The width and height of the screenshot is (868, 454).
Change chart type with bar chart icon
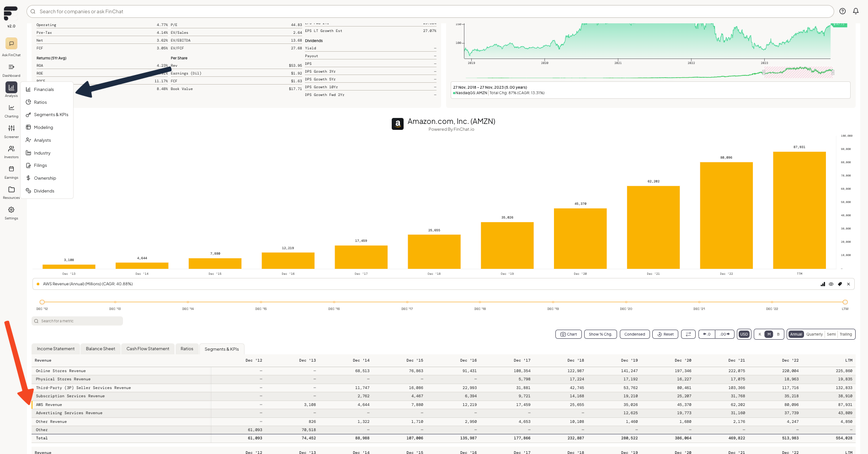(x=823, y=284)
